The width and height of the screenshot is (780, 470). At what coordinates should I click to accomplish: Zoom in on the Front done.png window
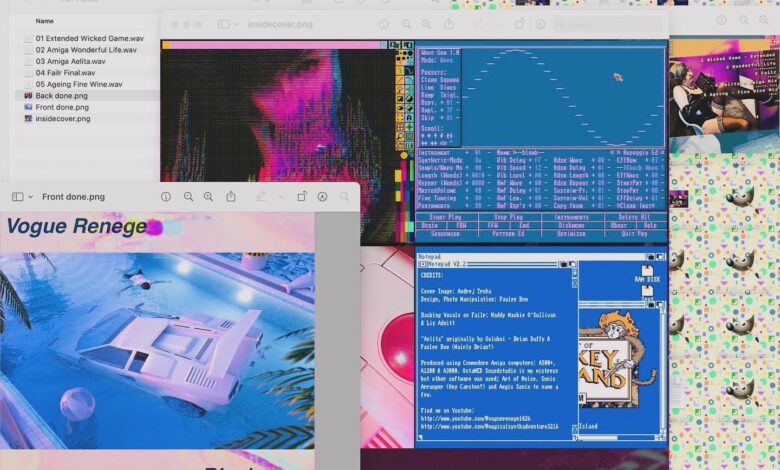(x=208, y=197)
